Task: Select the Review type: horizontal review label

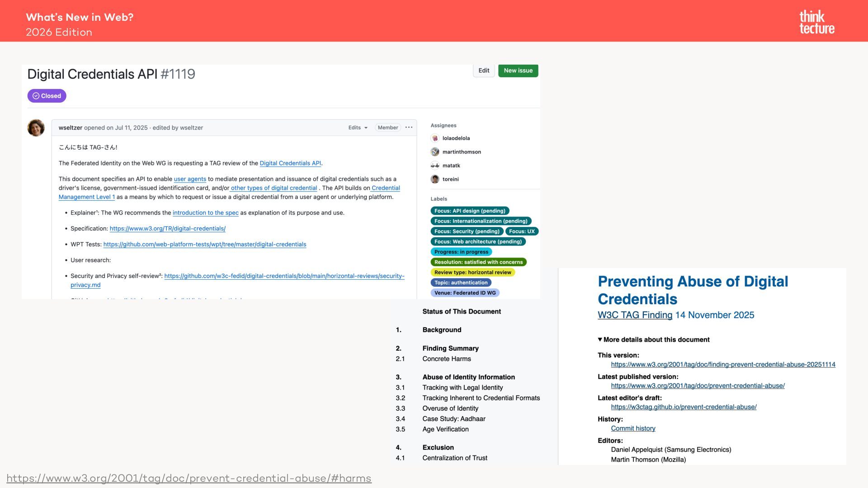Action: click(472, 272)
